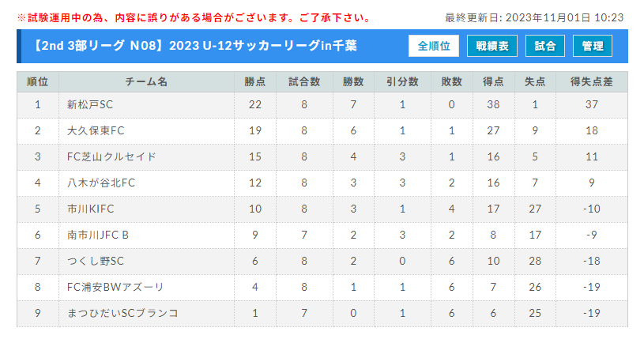The height and width of the screenshot is (339, 644).
Task: Select the 八木が谷北FC team name
Action: [101, 183]
